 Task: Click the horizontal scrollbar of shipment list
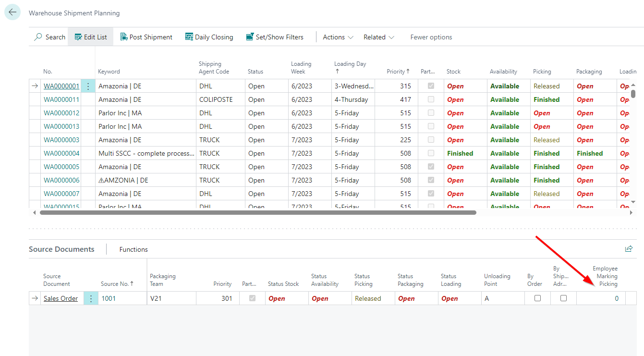pyautogui.click(x=258, y=212)
